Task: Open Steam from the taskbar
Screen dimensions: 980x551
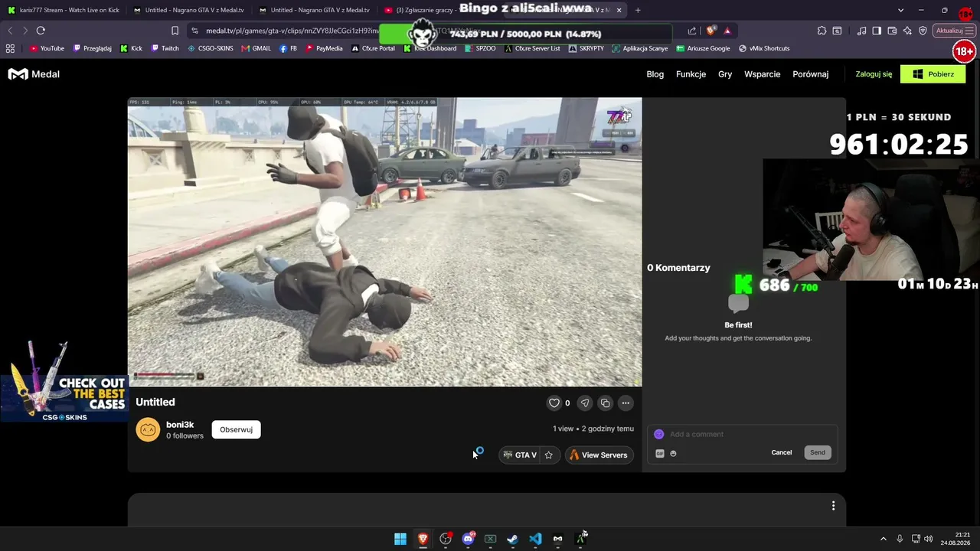Action: click(x=512, y=539)
